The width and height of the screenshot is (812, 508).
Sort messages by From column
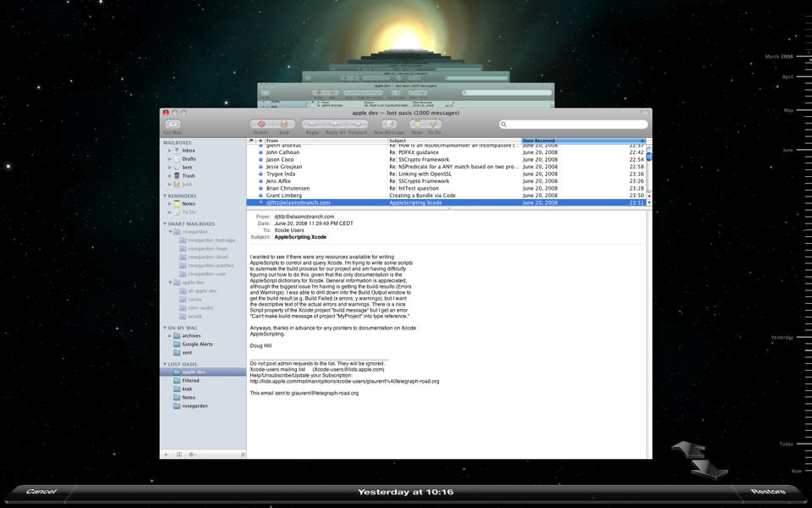tap(326, 141)
